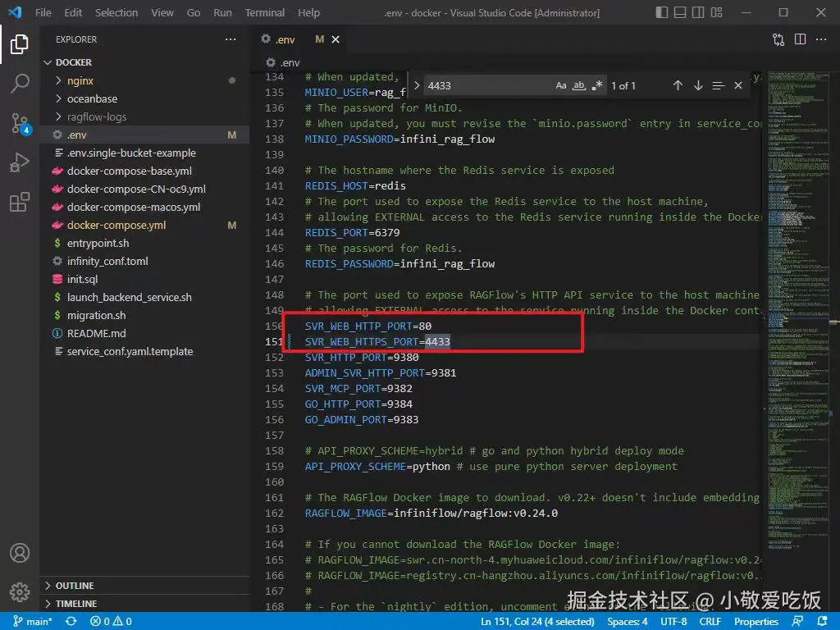The width and height of the screenshot is (840, 630).
Task: Expand the OUTLINE section
Action: [x=74, y=586]
